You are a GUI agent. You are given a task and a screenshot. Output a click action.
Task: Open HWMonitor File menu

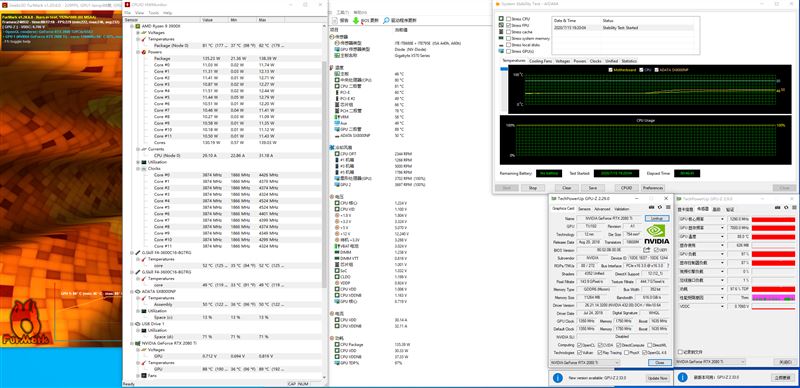(128, 12)
